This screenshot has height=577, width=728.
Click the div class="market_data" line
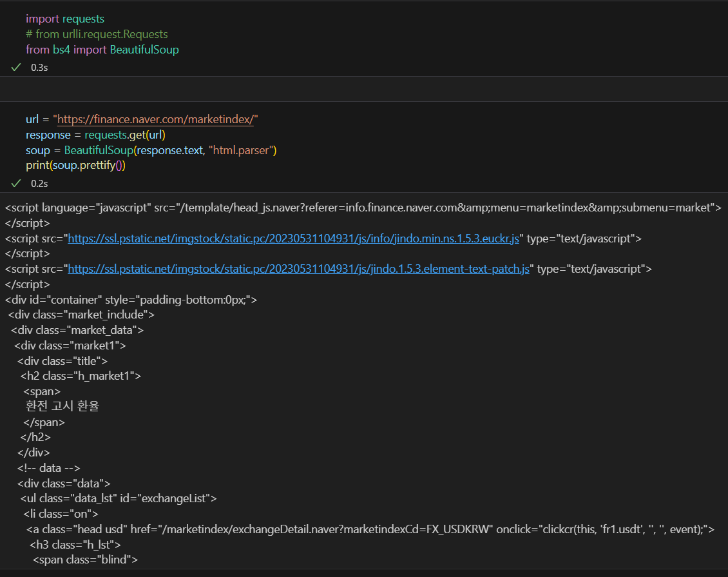point(77,330)
